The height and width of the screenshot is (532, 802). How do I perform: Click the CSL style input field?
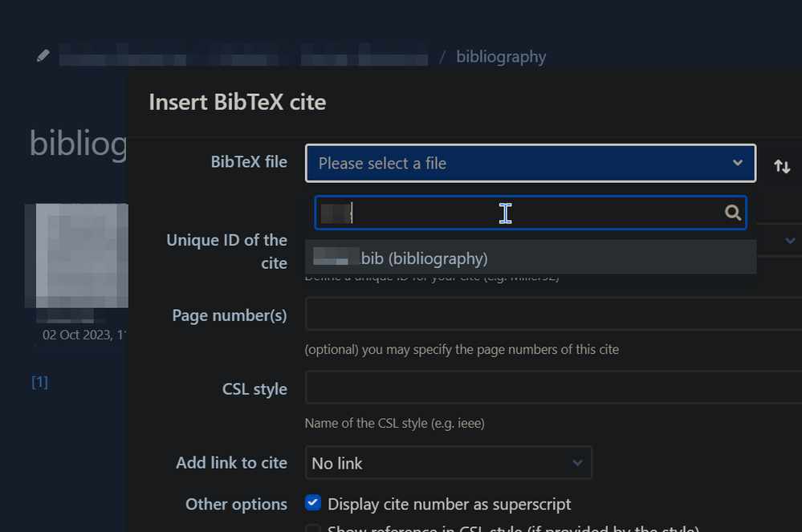tap(553, 388)
